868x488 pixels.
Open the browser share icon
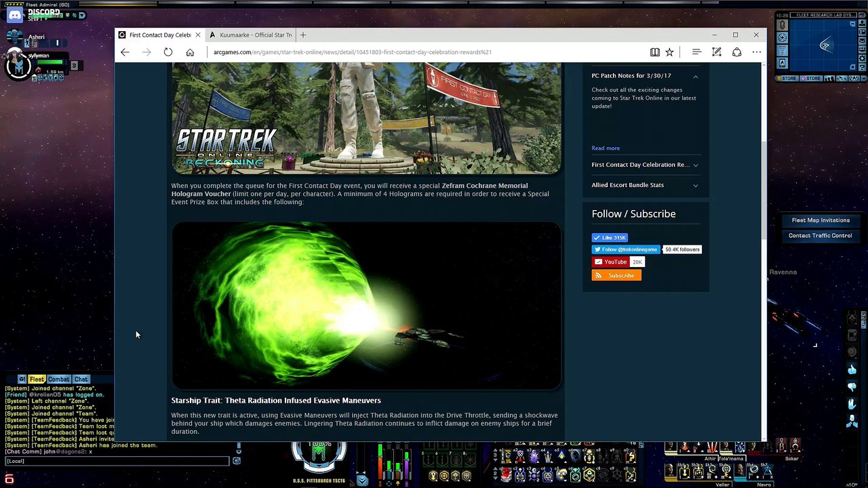736,52
